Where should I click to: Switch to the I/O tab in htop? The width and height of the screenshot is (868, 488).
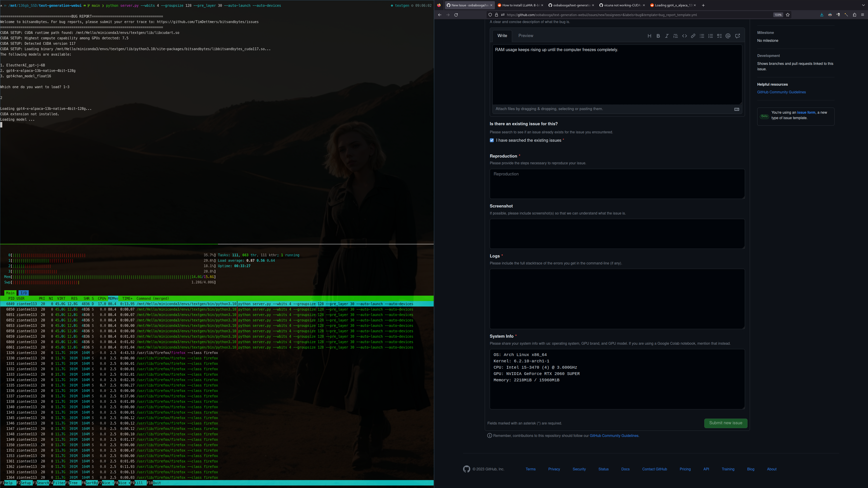(x=23, y=293)
